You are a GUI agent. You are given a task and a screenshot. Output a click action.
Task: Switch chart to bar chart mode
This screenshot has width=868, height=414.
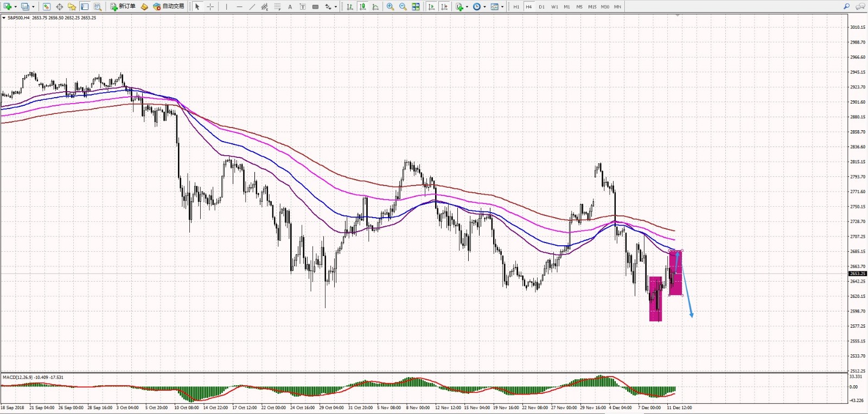point(350,7)
